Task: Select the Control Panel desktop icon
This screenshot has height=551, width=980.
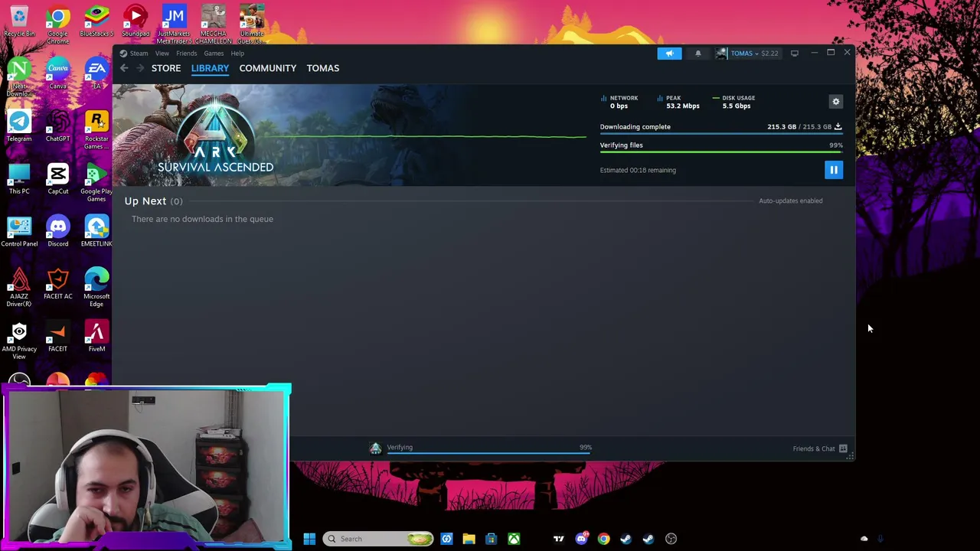Action: (19, 233)
